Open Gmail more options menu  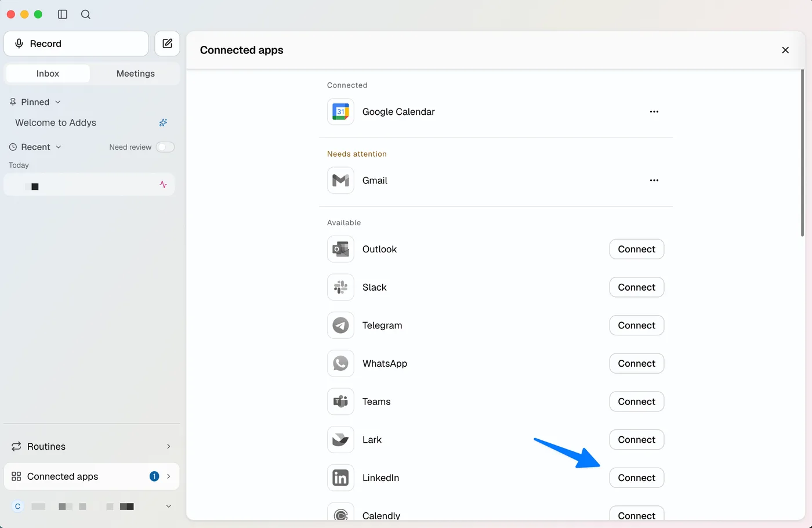coord(654,180)
